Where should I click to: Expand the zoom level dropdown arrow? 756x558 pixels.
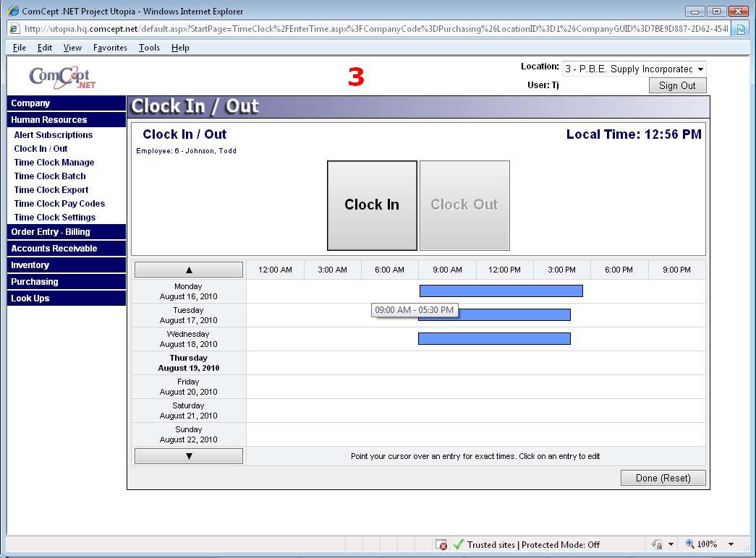point(731,544)
